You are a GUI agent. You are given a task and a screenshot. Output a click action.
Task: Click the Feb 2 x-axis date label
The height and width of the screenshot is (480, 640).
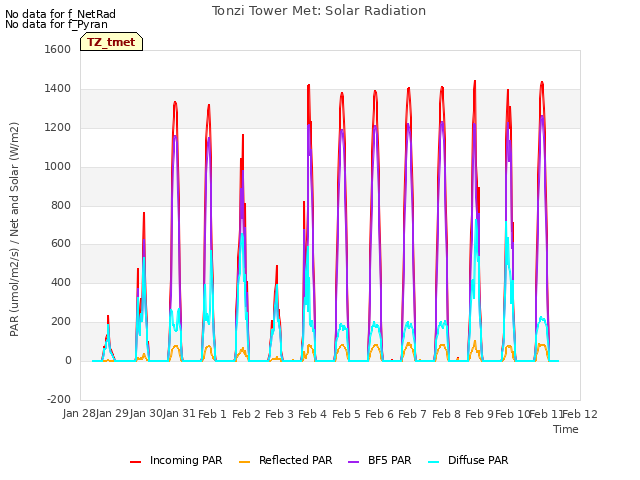246,414
